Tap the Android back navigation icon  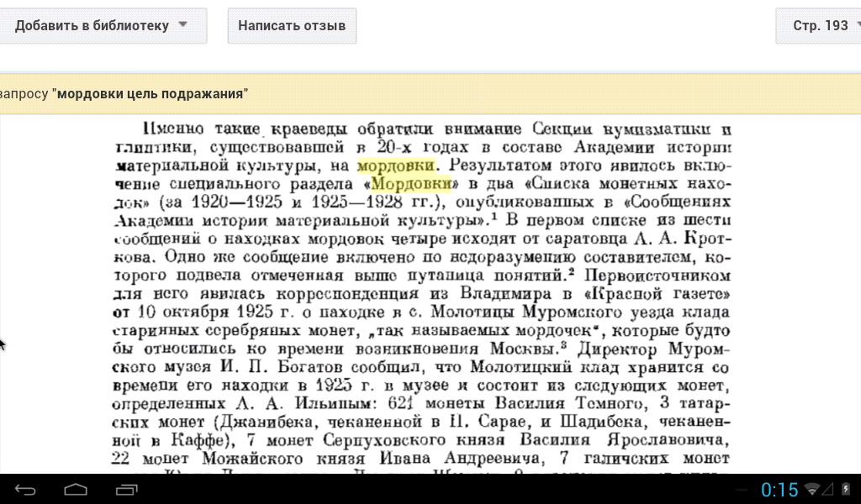coord(25,489)
